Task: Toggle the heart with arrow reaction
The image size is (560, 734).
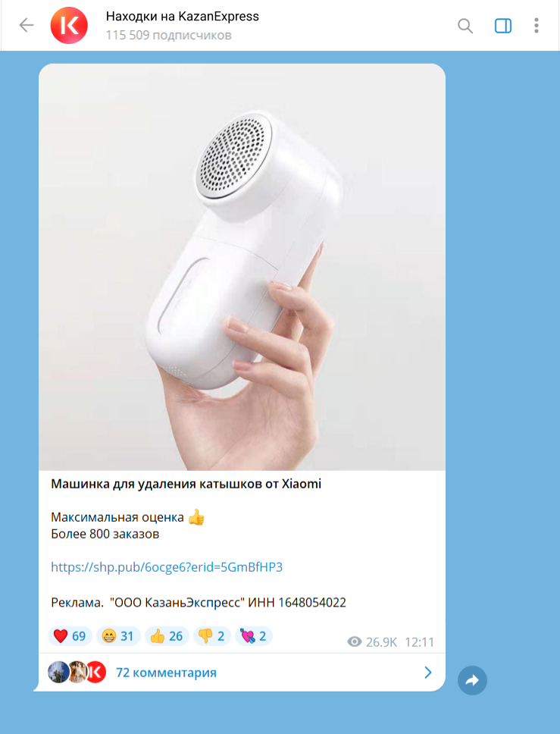Action: pyautogui.click(x=254, y=636)
